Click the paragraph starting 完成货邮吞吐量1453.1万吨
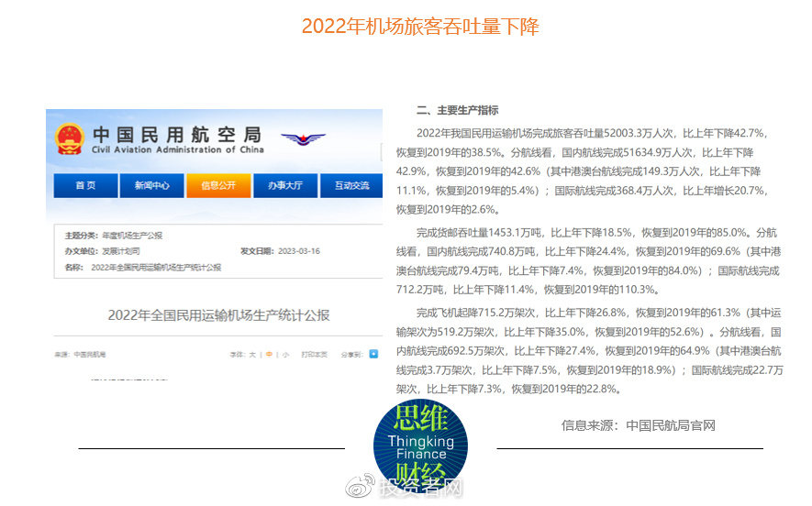 click(x=589, y=260)
